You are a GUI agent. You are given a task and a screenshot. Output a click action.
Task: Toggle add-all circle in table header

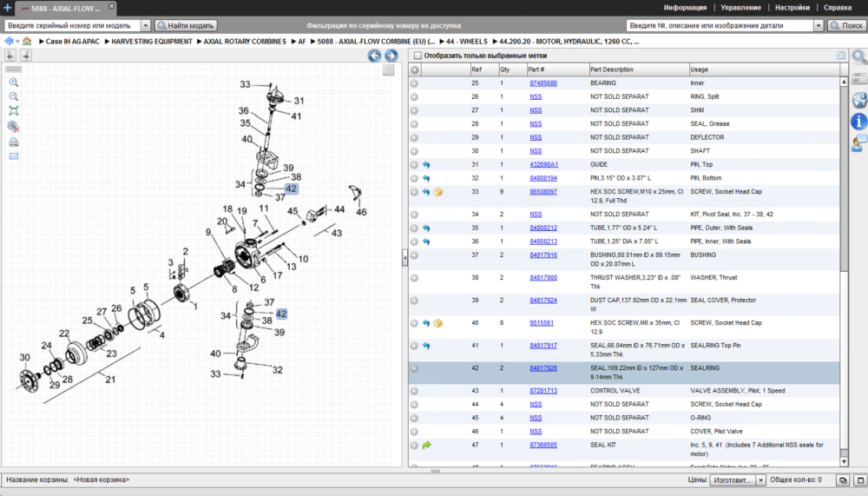coord(415,69)
